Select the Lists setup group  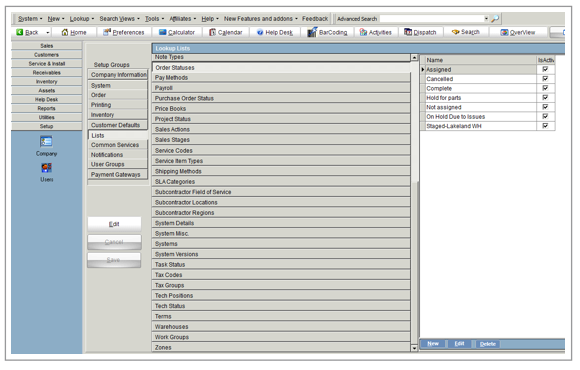tap(118, 135)
